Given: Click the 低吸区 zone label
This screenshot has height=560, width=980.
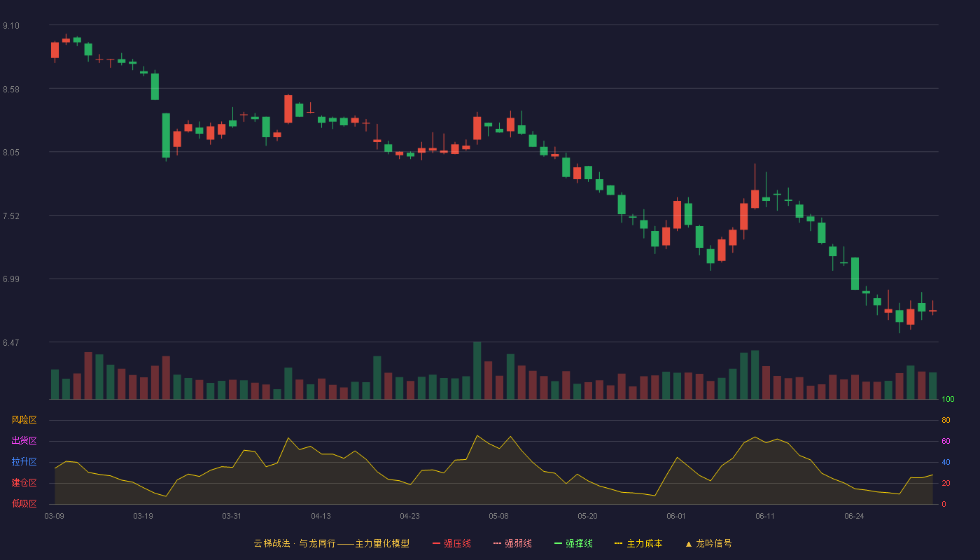Looking at the screenshot, I should [x=24, y=503].
